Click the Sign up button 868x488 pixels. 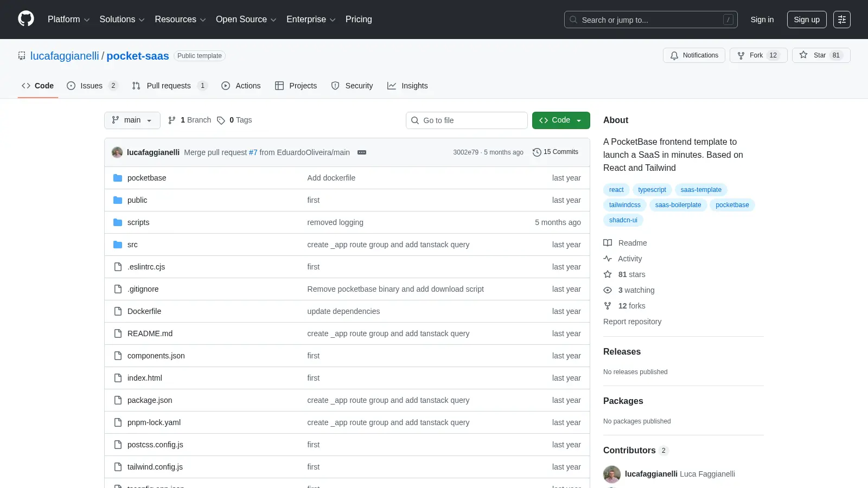pyautogui.click(x=807, y=20)
